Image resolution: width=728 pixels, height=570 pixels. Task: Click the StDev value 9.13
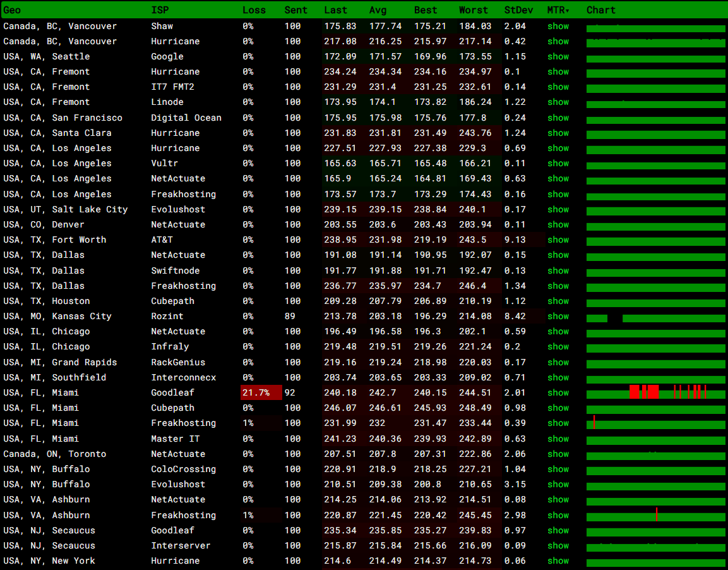coord(515,240)
